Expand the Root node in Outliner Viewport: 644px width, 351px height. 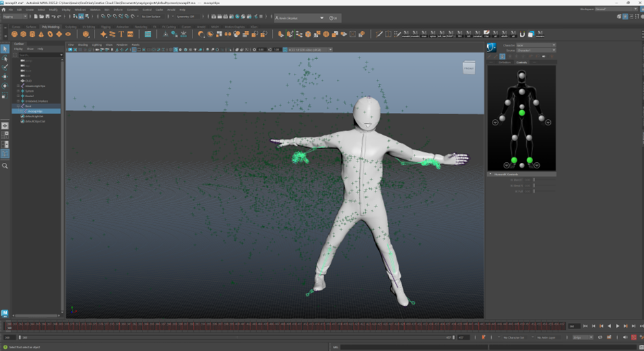18,106
